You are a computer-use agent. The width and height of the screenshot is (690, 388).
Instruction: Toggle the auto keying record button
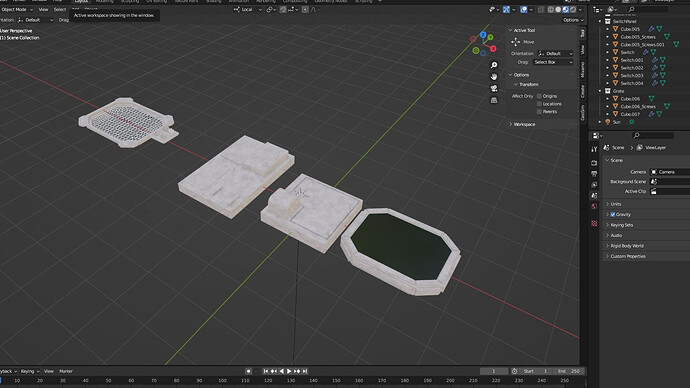tap(248, 371)
